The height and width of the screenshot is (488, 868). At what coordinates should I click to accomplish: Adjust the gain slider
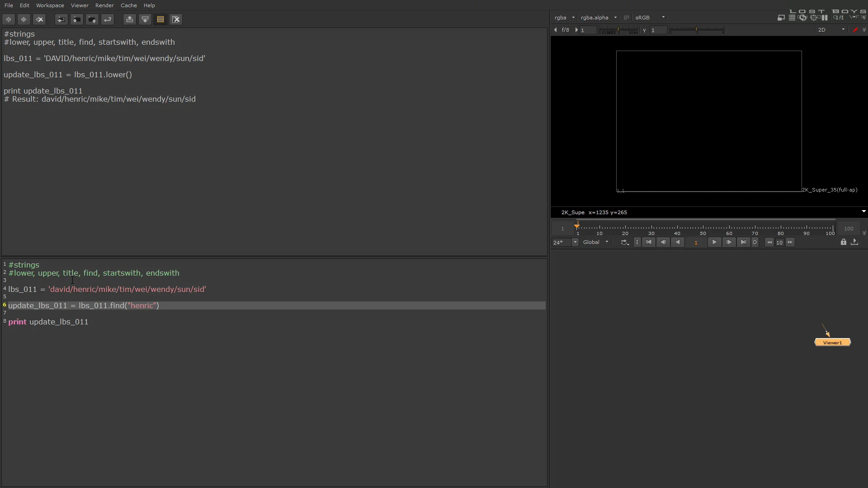point(618,30)
